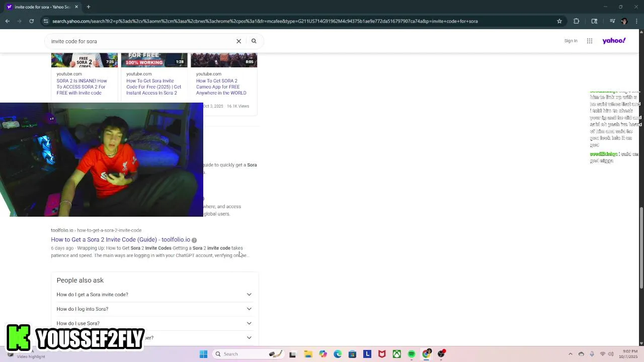Click the '100% WORKING' video thumbnail
The height and width of the screenshot is (362, 644).
(154, 60)
